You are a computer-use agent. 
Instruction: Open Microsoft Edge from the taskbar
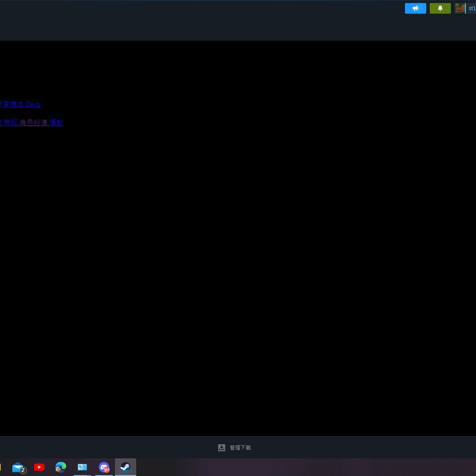(61, 467)
